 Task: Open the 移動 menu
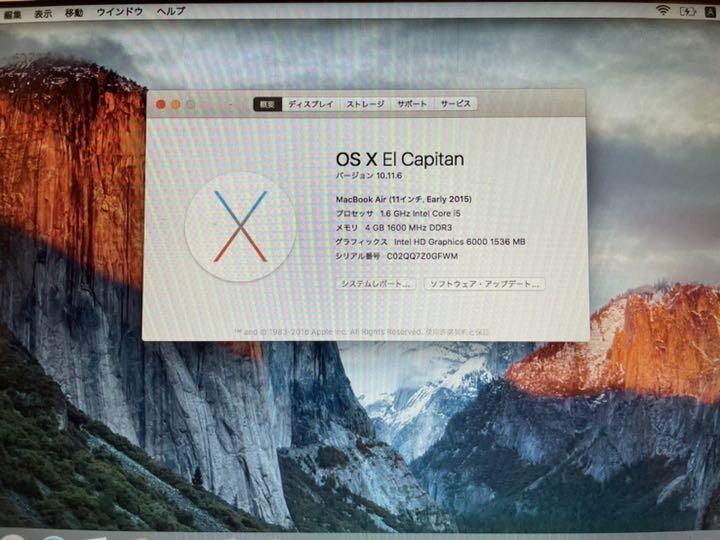[74, 13]
